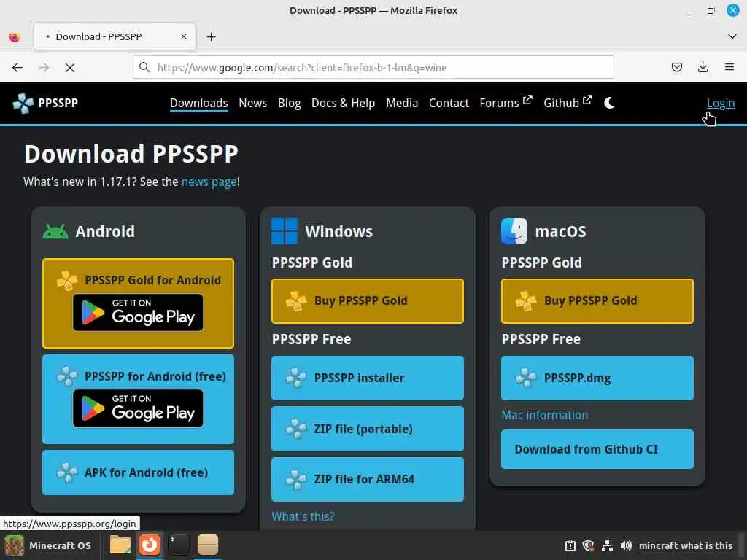Open Docs & Help page
Screen dimensions: 747x560
343,103
